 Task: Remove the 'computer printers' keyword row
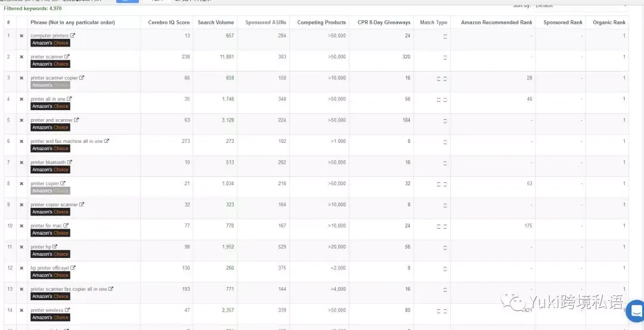pyautogui.click(x=21, y=36)
